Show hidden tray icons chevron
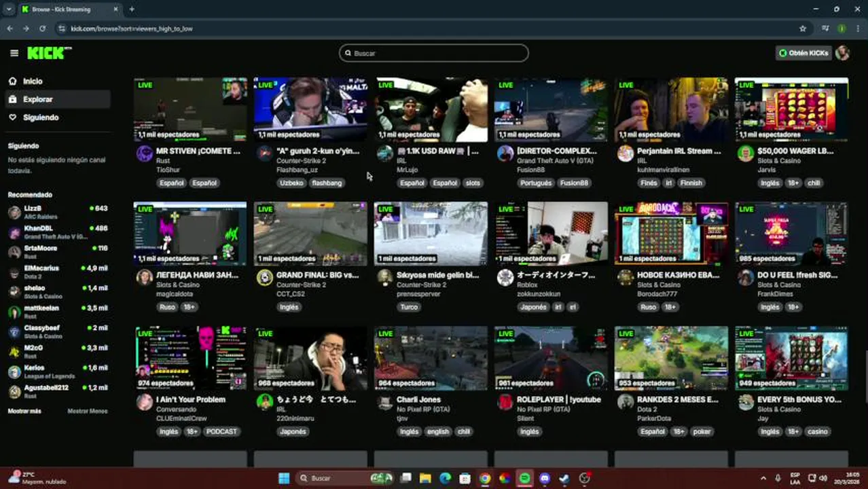This screenshot has width=868, height=489. [x=763, y=478]
